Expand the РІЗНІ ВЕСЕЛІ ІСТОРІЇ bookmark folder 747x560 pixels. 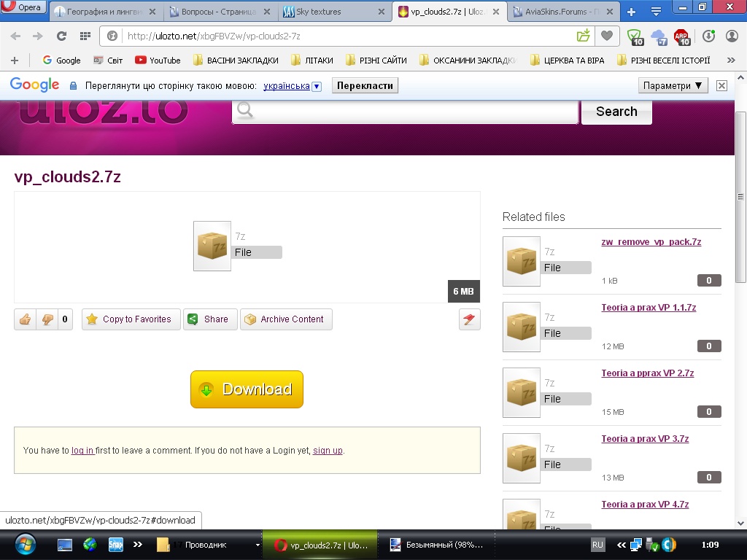[x=664, y=61]
